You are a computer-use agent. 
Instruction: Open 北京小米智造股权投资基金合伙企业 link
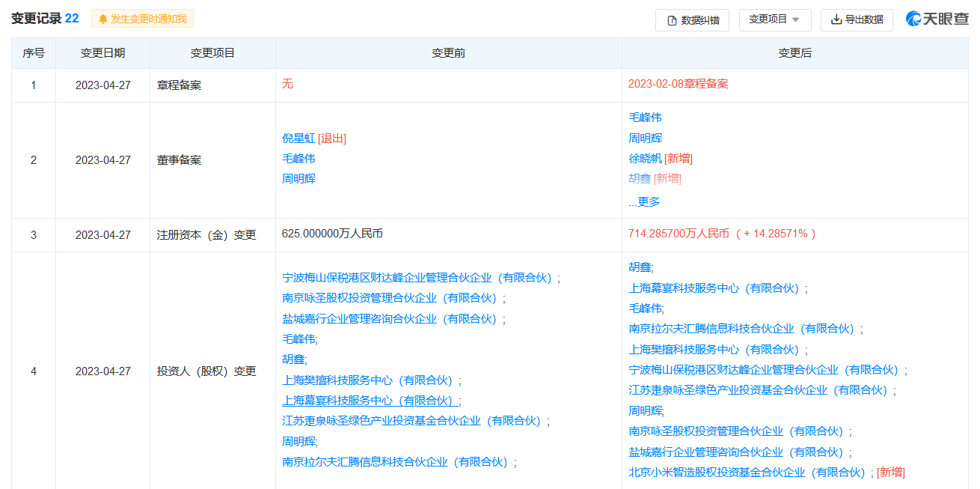(747, 473)
